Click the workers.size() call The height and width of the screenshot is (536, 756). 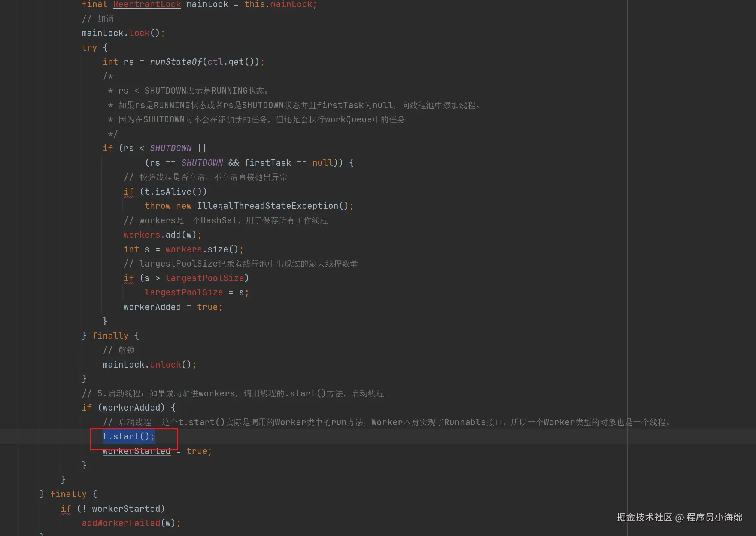click(x=202, y=250)
